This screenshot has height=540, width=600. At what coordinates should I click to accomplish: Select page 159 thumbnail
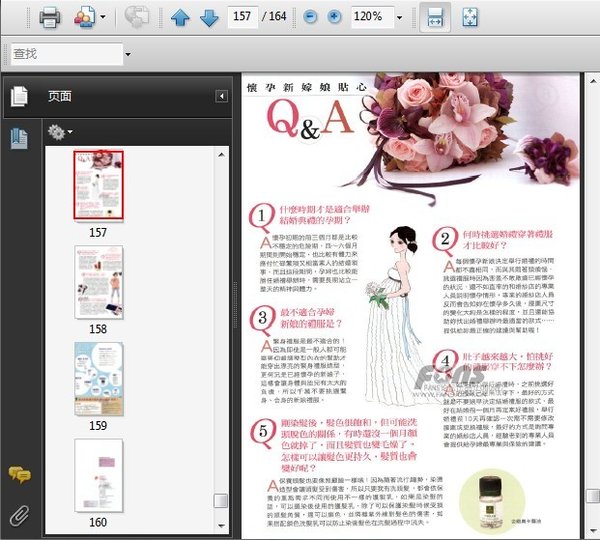98,378
